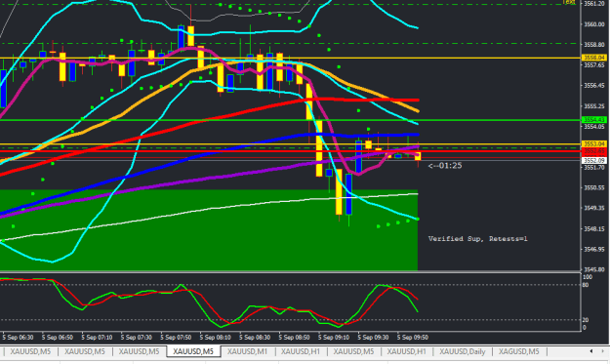Click the oscillator scale value 100
The image size is (610, 364).
pyautogui.click(x=588, y=277)
